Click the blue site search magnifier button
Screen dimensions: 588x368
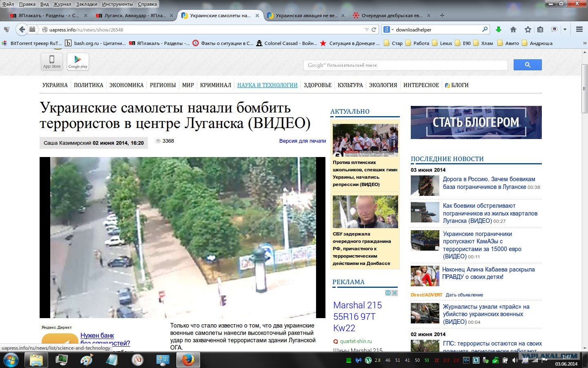[x=528, y=65]
